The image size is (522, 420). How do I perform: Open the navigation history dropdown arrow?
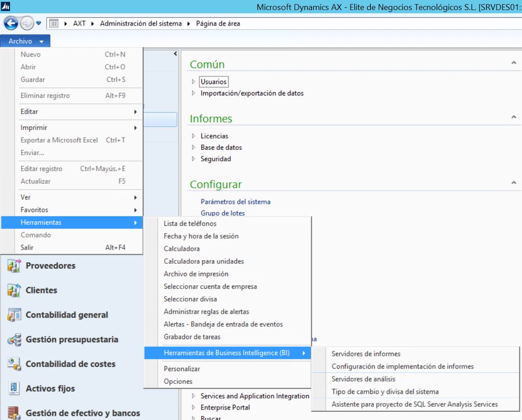tap(38, 23)
